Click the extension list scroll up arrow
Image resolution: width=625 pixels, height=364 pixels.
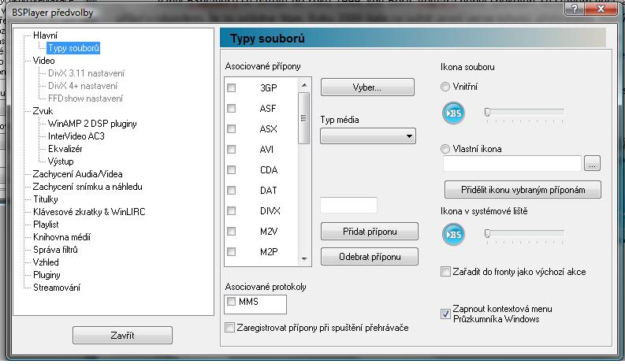tap(304, 85)
